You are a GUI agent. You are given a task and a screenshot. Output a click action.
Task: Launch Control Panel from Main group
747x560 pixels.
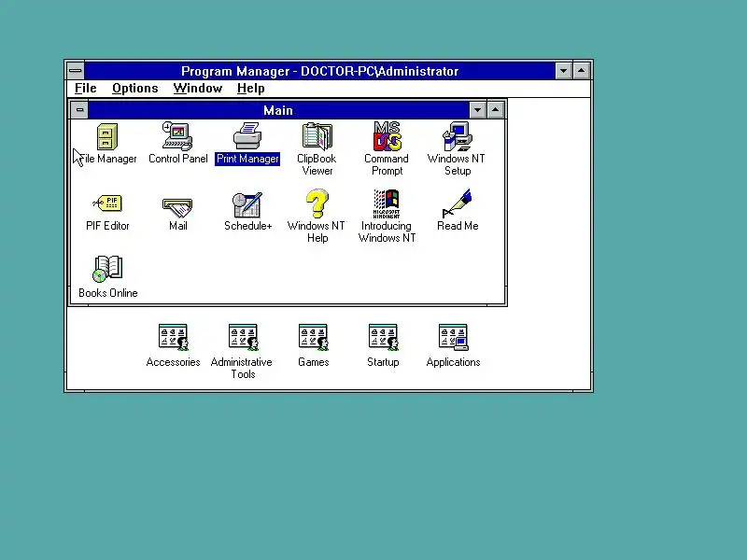[177, 136]
